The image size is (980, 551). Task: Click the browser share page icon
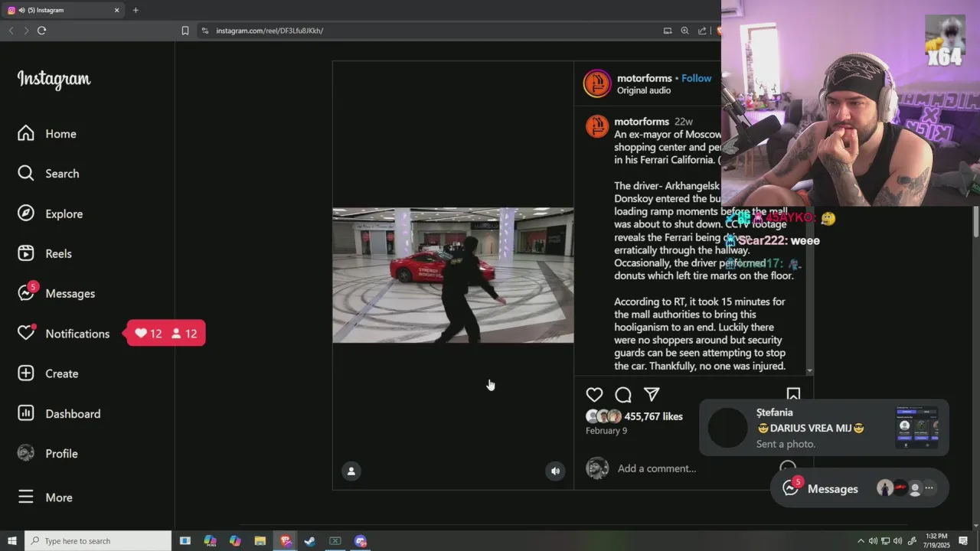coord(702,31)
